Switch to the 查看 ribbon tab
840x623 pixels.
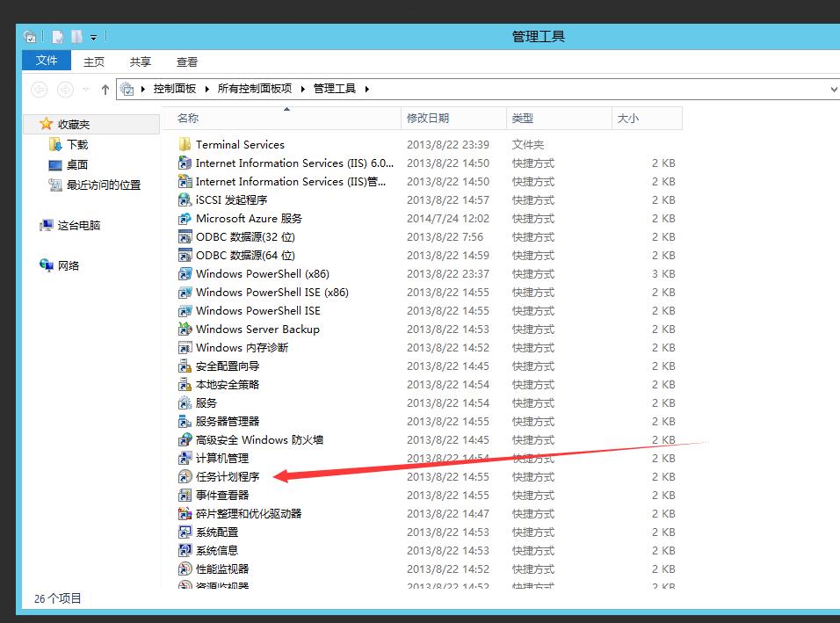click(187, 62)
